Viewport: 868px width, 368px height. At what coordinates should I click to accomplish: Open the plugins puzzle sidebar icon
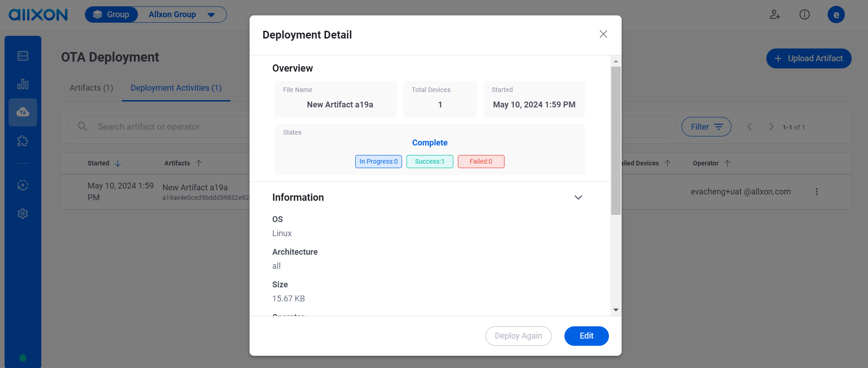tap(23, 141)
